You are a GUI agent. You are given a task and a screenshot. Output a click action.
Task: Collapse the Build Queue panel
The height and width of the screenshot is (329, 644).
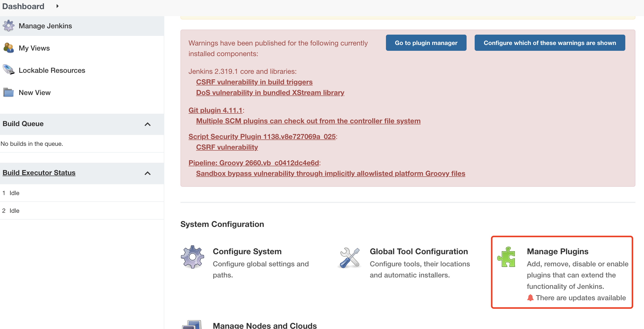click(148, 124)
